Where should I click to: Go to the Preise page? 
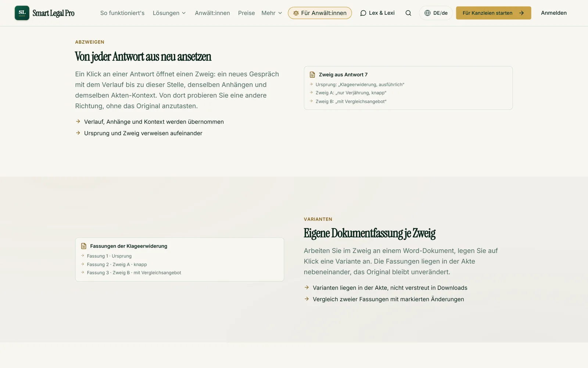(x=246, y=13)
